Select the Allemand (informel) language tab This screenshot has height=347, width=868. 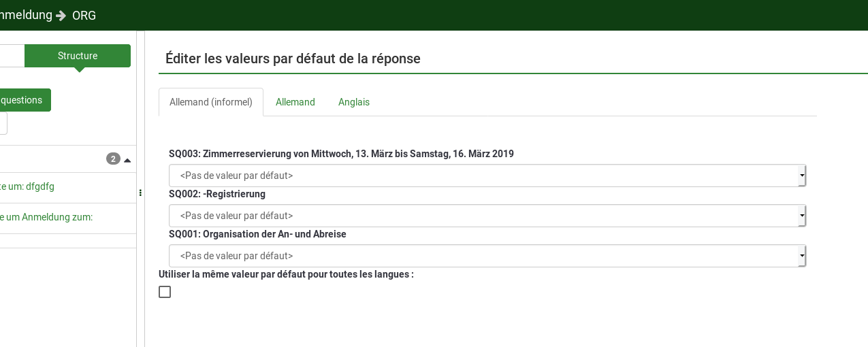pyautogui.click(x=211, y=102)
